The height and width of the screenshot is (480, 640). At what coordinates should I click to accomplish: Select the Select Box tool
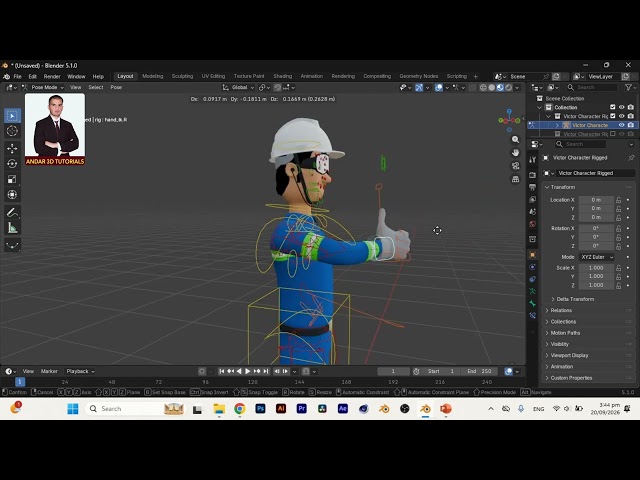click(12, 116)
